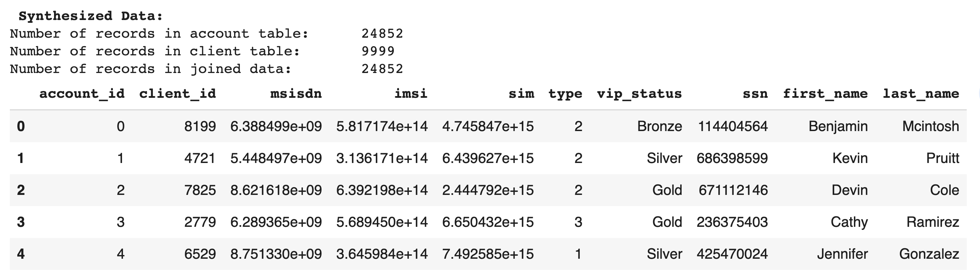Select ssn value 686398599
Viewport: 980px width, 273px height.
[x=732, y=158]
